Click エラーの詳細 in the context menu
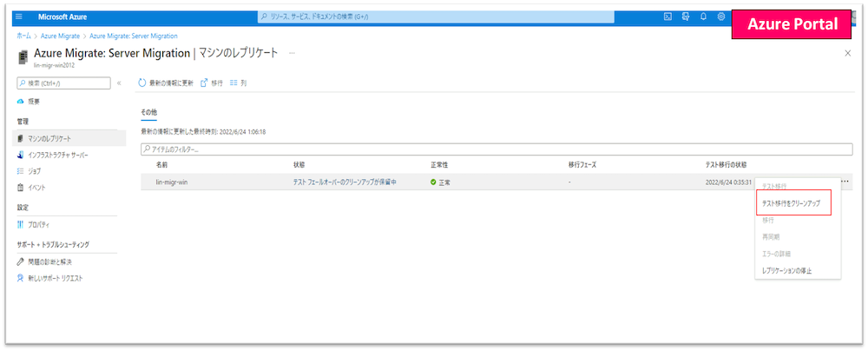868x351 pixels. [x=776, y=254]
